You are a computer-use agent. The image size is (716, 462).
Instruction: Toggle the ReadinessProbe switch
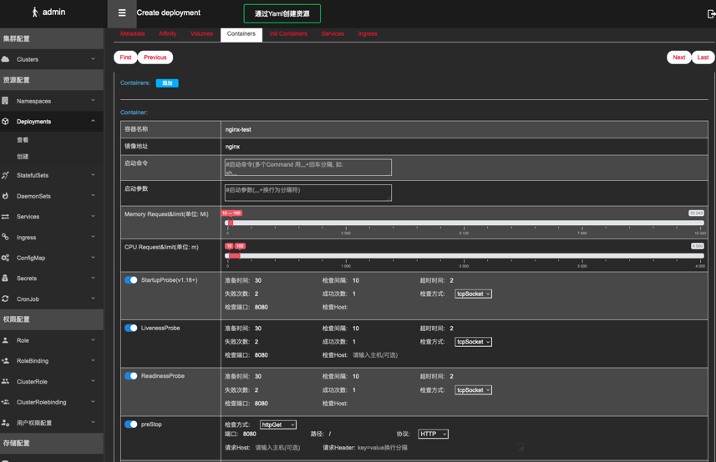click(131, 376)
